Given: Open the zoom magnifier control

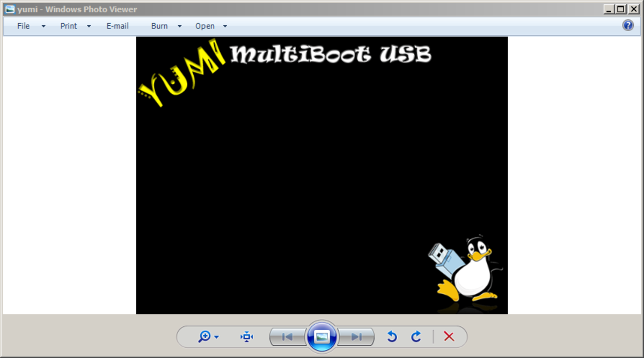Looking at the screenshot, I should (204, 337).
